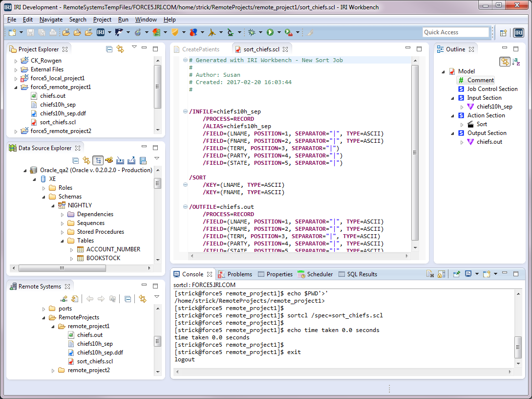Viewport: 532px width, 399px height.
Task: Click Pin Console icon
Action: pyautogui.click(x=457, y=274)
